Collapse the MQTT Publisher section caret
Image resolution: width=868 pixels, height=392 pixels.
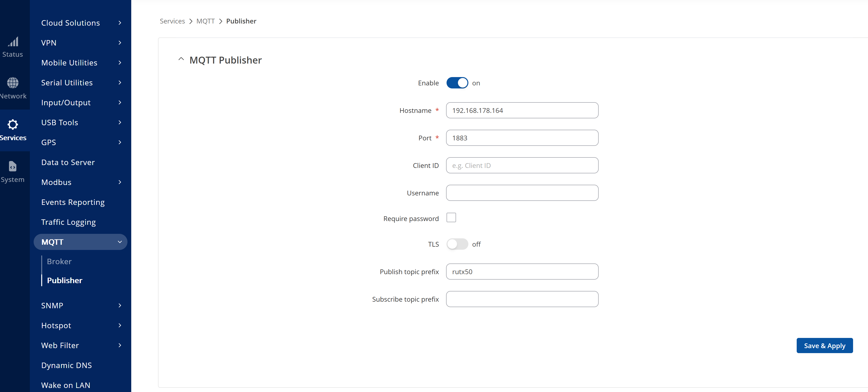(x=181, y=59)
